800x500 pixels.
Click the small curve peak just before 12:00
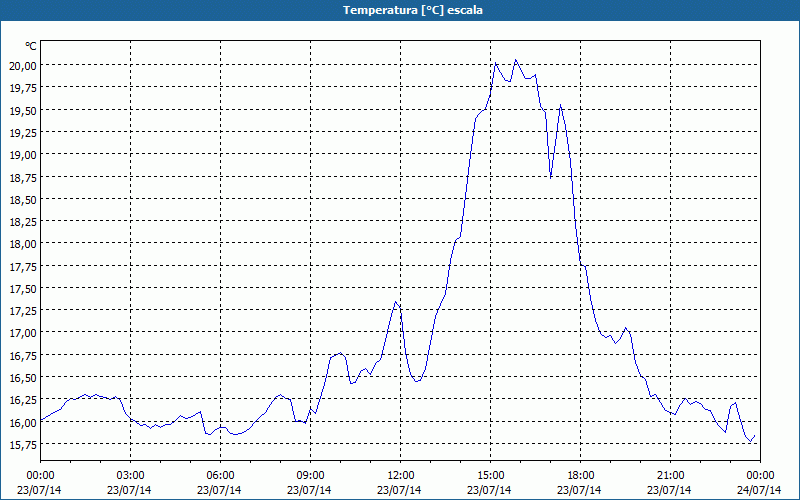(x=396, y=302)
